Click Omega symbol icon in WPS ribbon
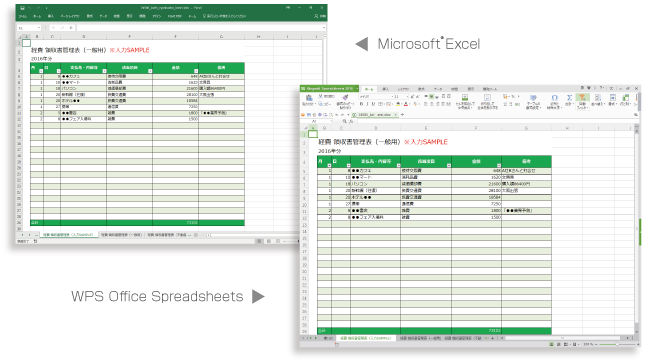The image size is (646, 364). [x=555, y=98]
